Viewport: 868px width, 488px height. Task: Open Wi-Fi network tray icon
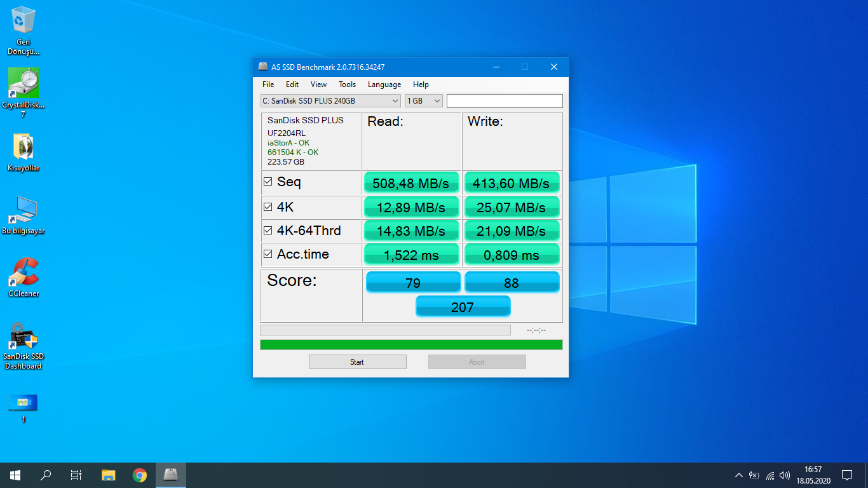click(770, 475)
